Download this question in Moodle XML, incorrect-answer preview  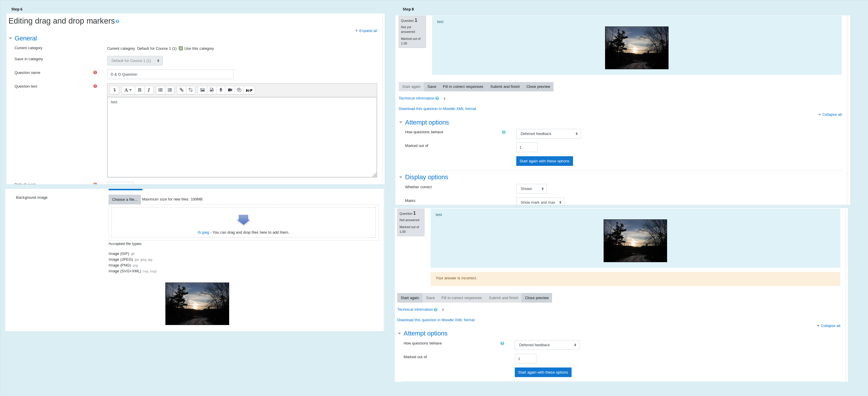pyautogui.click(x=436, y=320)
